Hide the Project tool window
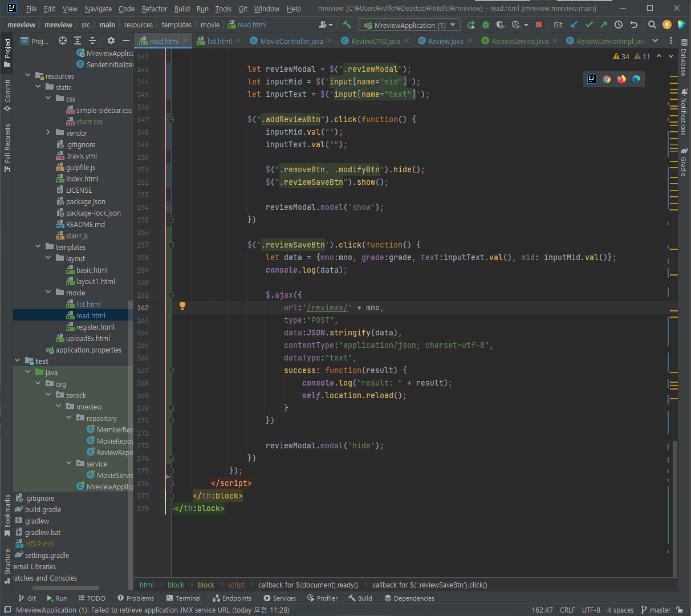 pos(126,40)
